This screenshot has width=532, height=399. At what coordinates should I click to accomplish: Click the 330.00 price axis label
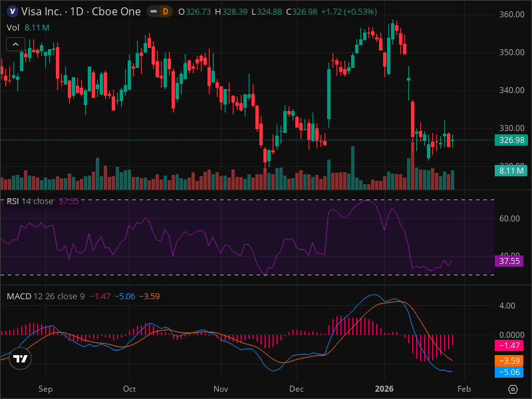tap(511, 128)
